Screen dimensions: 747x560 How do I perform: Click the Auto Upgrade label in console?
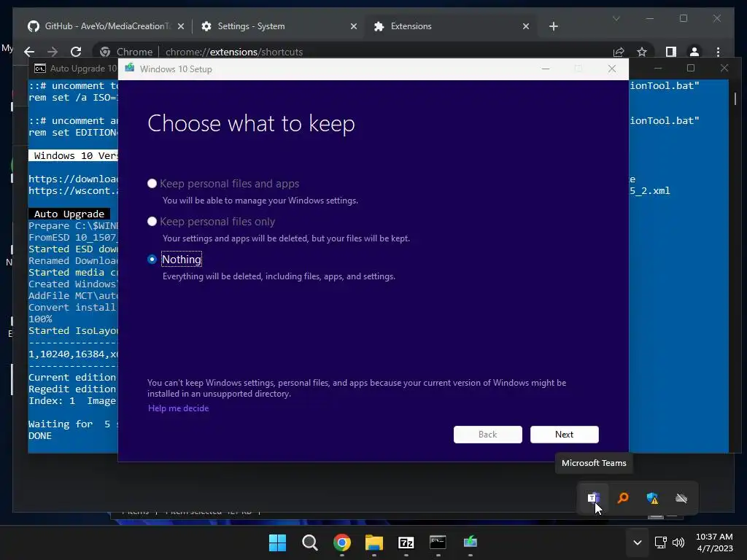pyautogui.click(x=69, y=214)
